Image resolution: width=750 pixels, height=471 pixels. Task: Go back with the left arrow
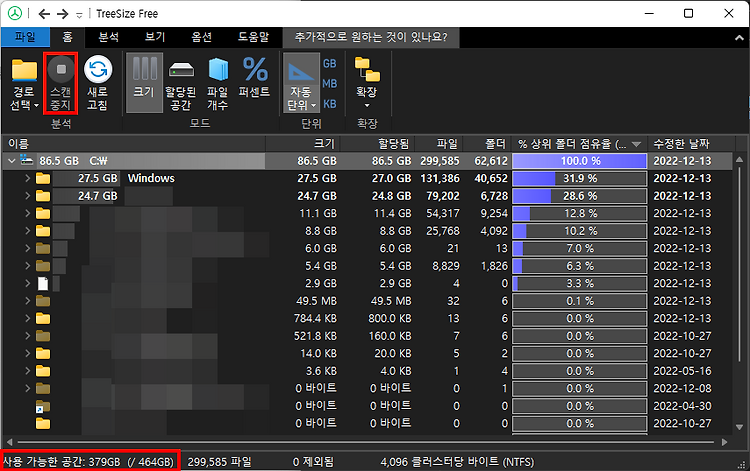tap(44, 14)
